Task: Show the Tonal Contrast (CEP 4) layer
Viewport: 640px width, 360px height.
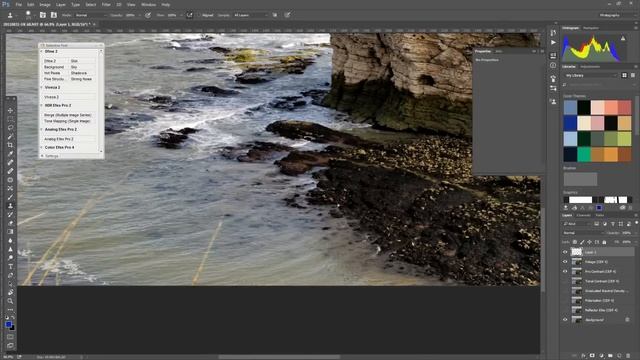Action: tap(565, 281)
